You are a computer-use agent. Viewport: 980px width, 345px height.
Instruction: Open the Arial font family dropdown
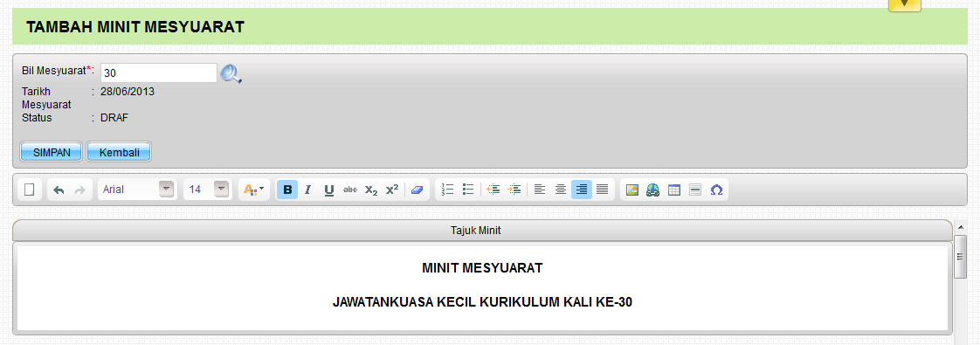[x=166, y=189]
